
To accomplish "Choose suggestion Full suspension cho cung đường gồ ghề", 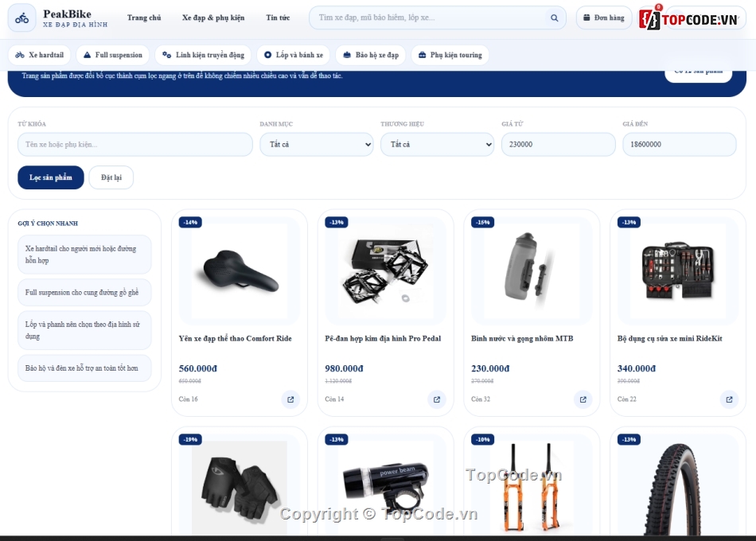I will pos(85,292).
